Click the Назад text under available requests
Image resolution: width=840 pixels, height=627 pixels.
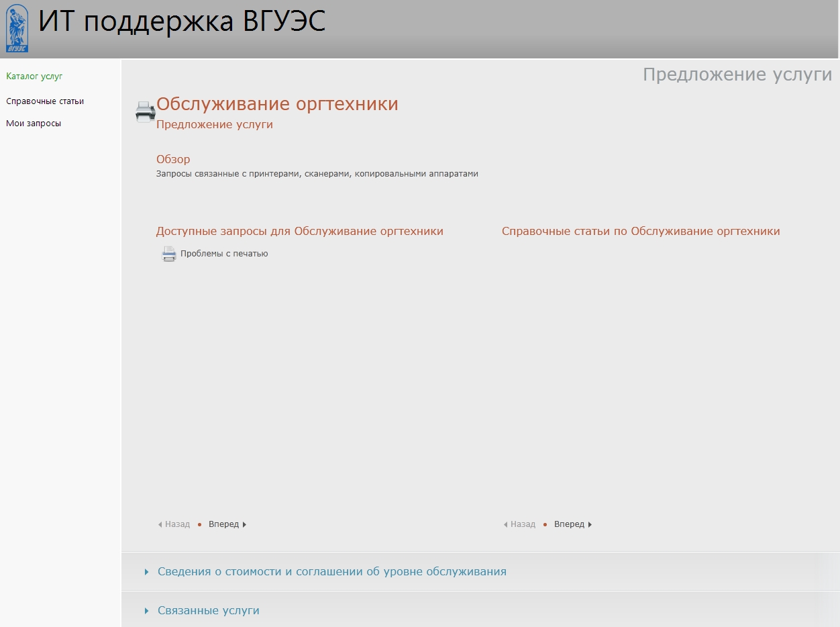point(177,524)
